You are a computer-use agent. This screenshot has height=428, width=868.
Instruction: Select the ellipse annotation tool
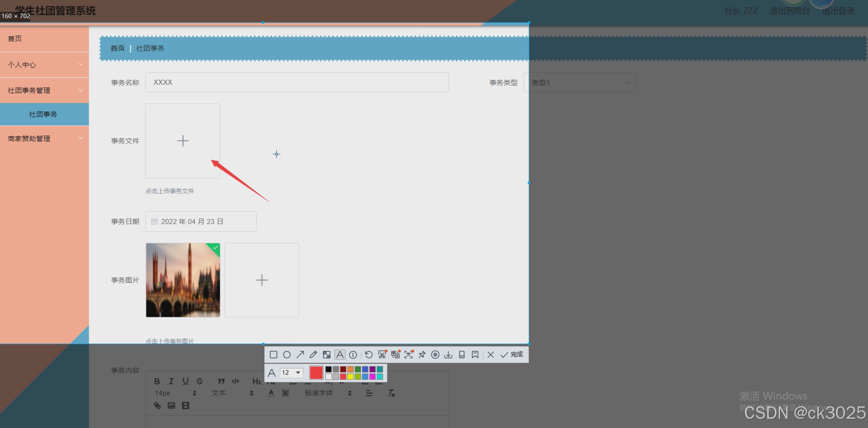pyautogui.click(x=287, y=355)
